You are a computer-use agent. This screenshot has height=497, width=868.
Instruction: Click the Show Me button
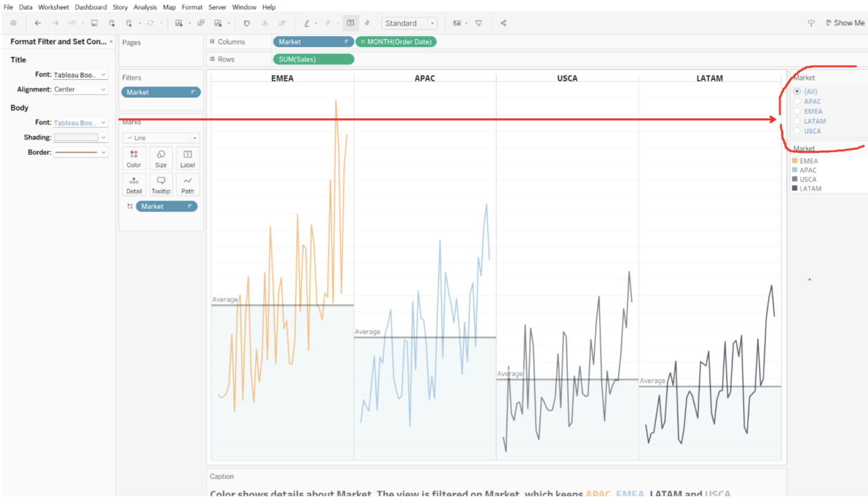tap(845, 23)
